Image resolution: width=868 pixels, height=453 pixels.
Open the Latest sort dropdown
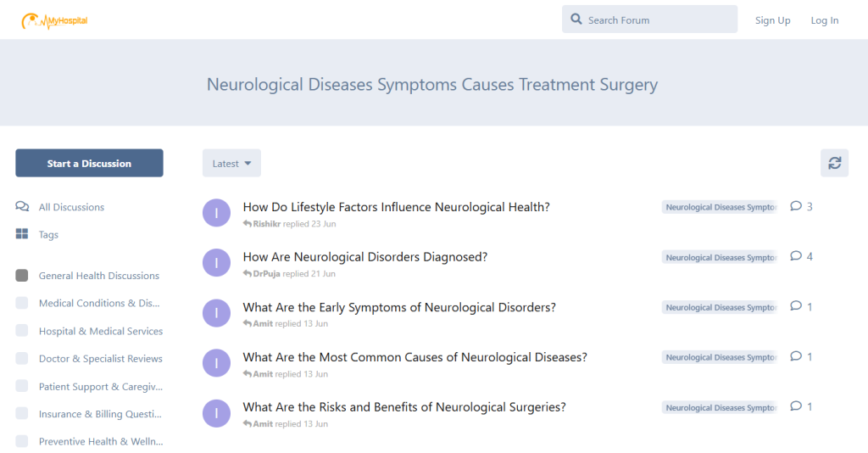point(231,164)
